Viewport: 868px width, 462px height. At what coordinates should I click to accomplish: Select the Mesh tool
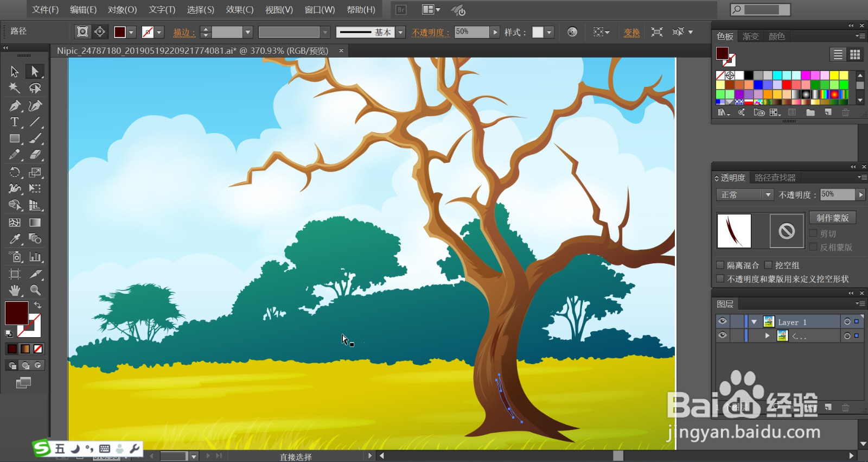click(15, 223)
